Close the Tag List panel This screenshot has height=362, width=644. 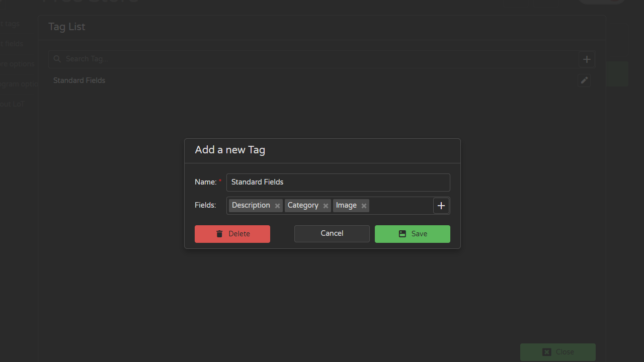[x=558, y=352]
